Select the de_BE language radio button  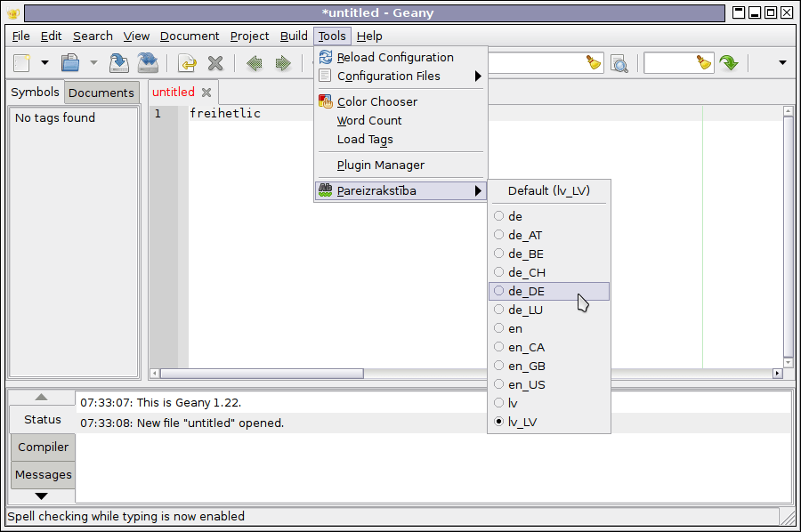coord(498,254)
